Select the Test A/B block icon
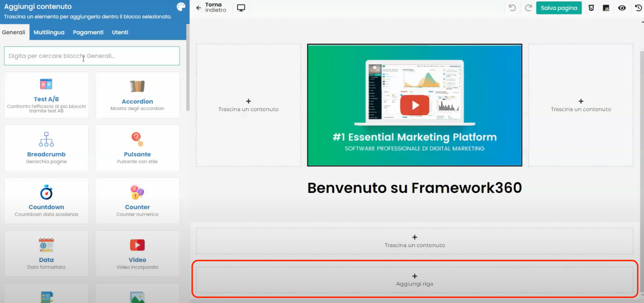This screenshot has width=644, height=303. click(46, 84)
